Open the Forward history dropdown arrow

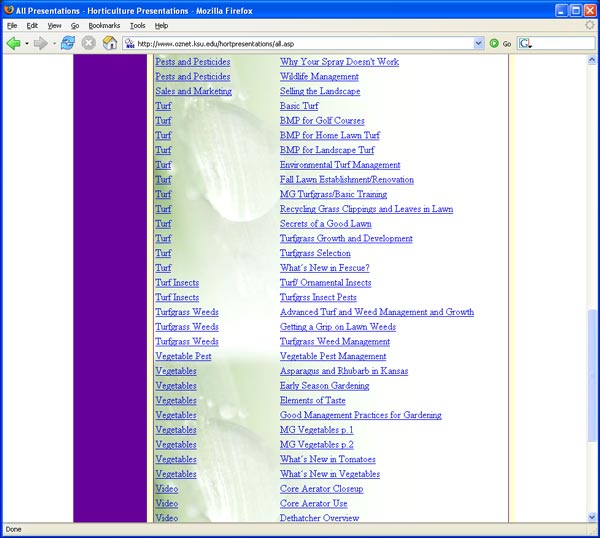click(x=54, y=44)
